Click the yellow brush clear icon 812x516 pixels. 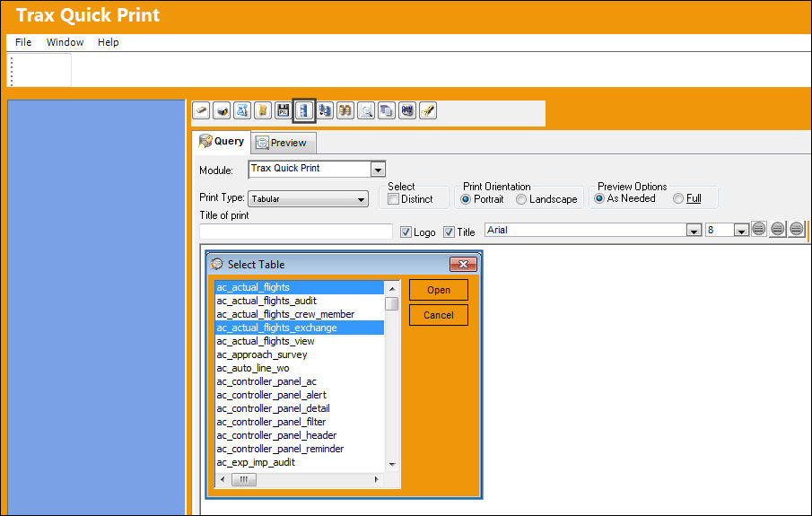click(428, 110)
